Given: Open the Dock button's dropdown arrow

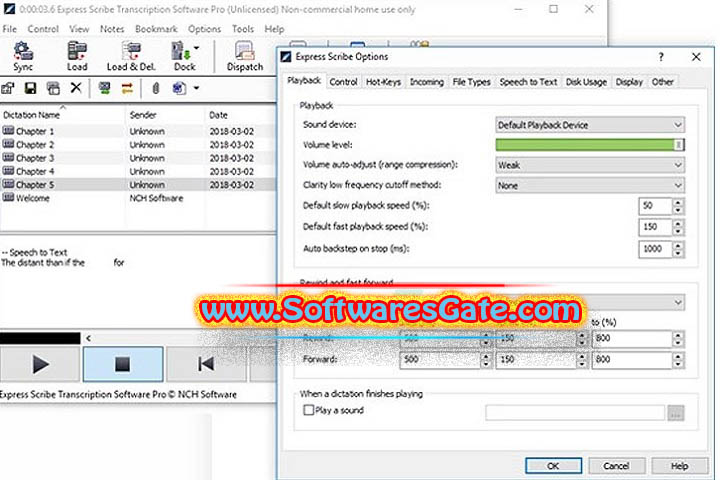Looking at the screenshot, I should pyautogui.click(x=197, y=48).
